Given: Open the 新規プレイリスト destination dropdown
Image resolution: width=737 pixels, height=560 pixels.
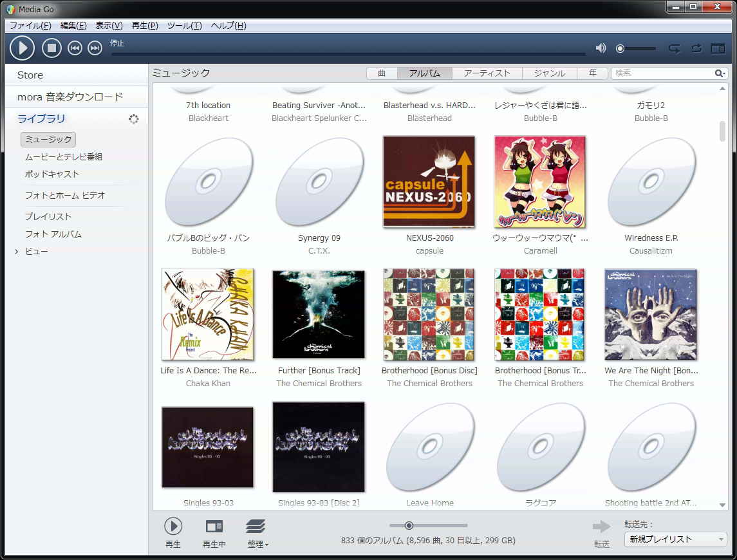Looking at the screenshot, I should point(675,539).
